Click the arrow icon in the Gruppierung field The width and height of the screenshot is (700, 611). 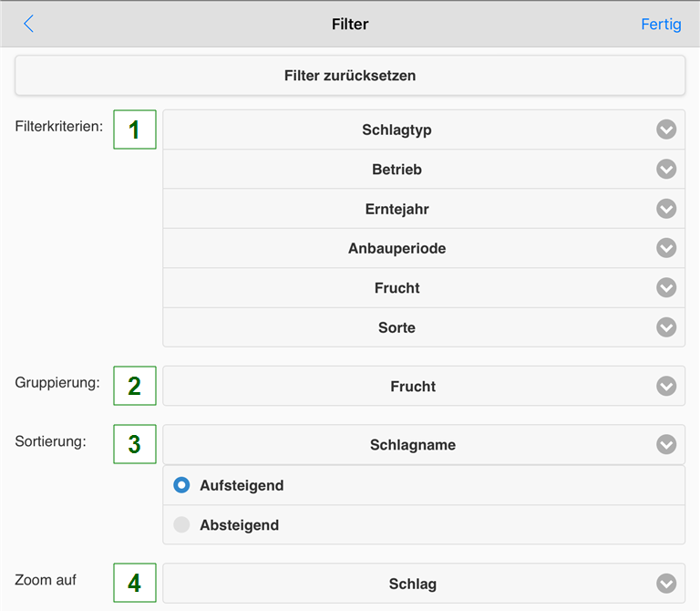[x=666, y=387]
